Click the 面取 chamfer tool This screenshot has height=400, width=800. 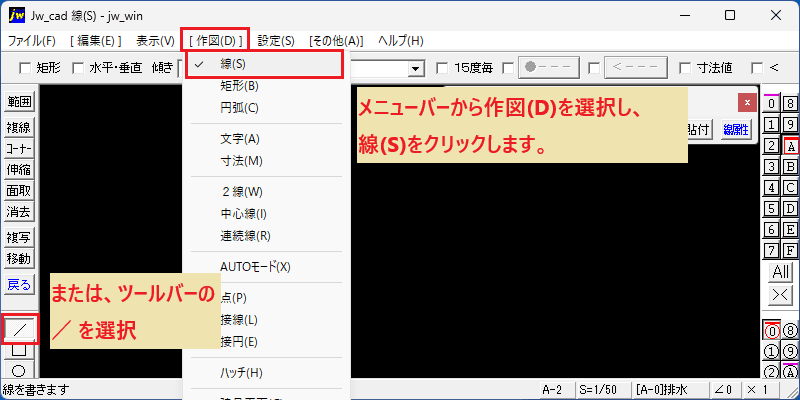click(x=19, y=191)
